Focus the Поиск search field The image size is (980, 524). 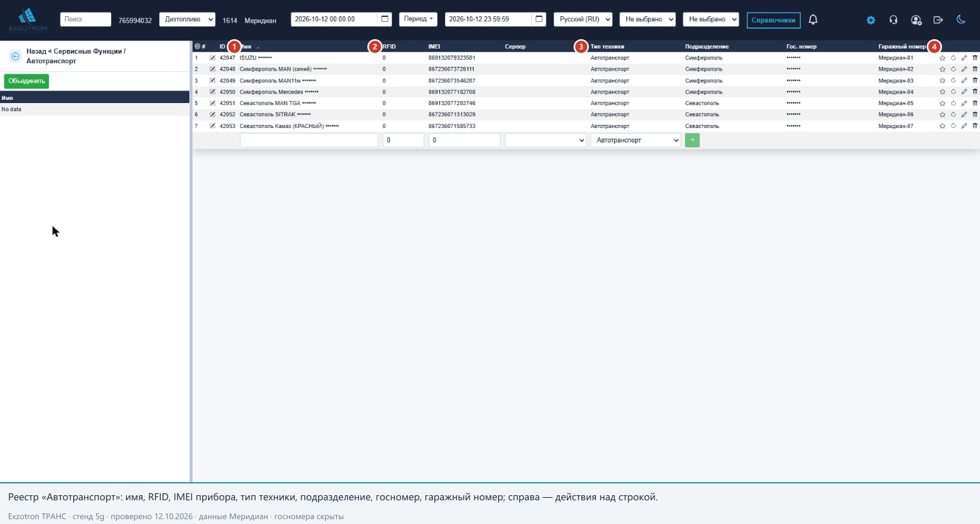click(86, 19)
